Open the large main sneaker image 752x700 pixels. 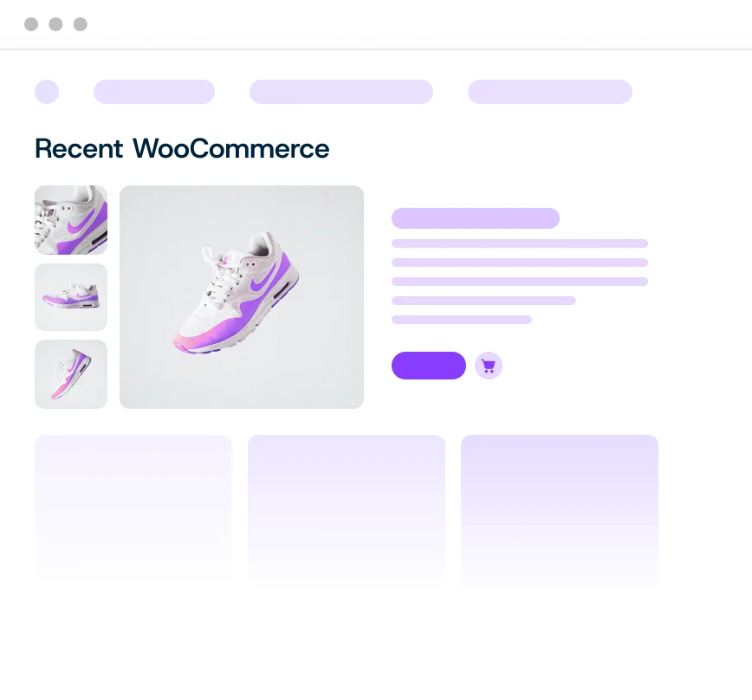pyautogui.click(x=242, y=297)
